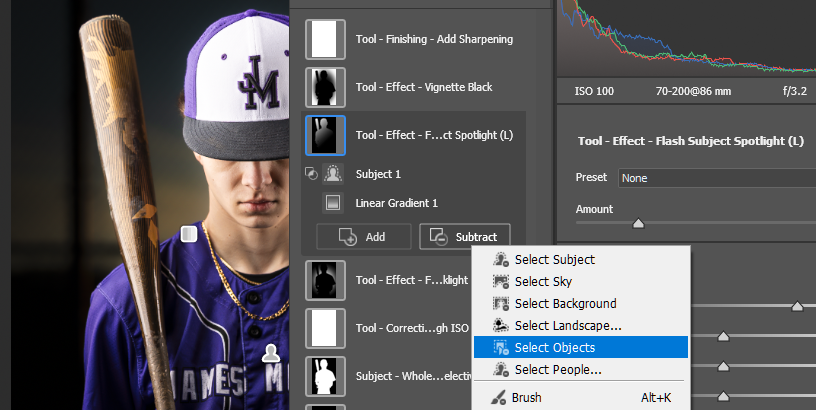
Task: Click the ISO 100 readout
Action: [594, 91]
